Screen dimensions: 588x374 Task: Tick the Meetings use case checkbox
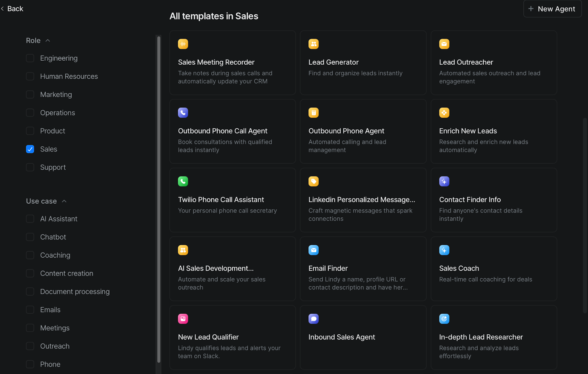30,328
